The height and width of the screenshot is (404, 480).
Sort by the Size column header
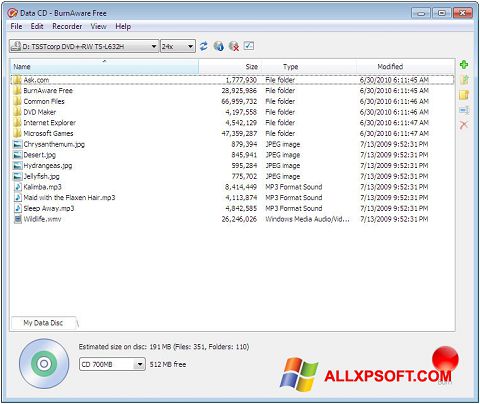(230, 66)
